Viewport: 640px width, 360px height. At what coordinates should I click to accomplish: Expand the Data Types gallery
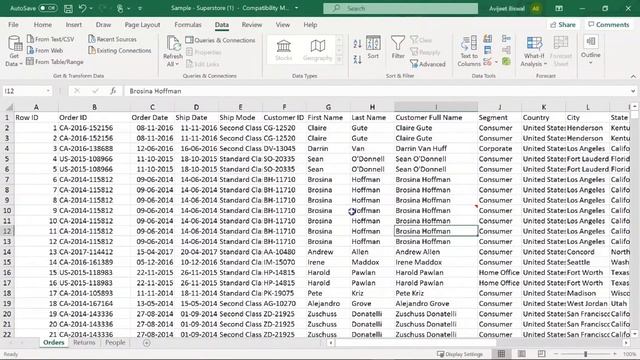[339, 60]
